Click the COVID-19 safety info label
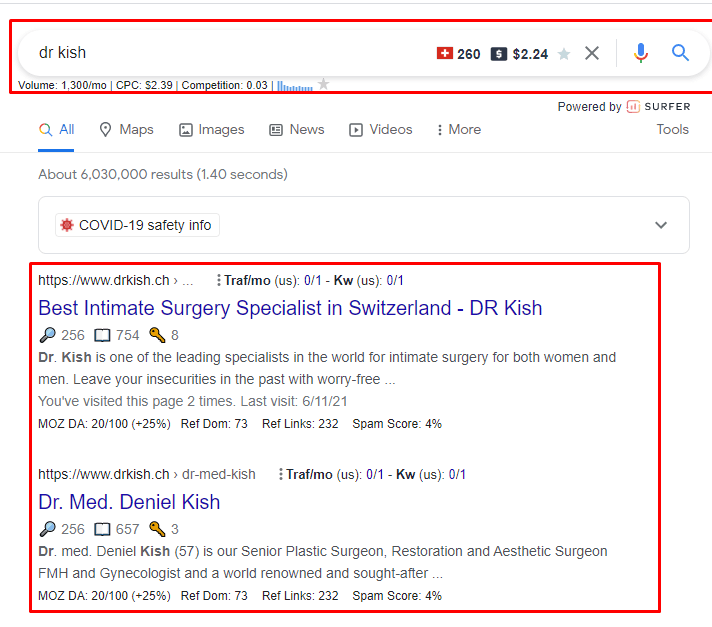 pos(137,225)
